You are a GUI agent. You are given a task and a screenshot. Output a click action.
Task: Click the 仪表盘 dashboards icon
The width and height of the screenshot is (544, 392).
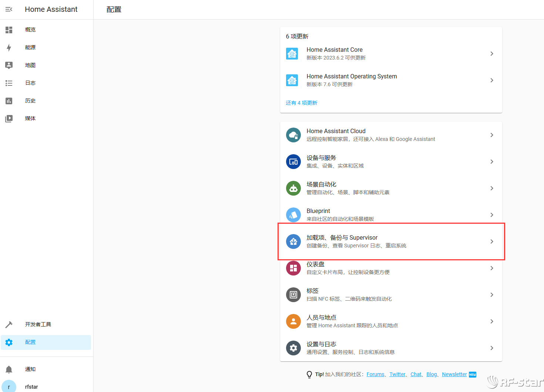click(293, 268)
